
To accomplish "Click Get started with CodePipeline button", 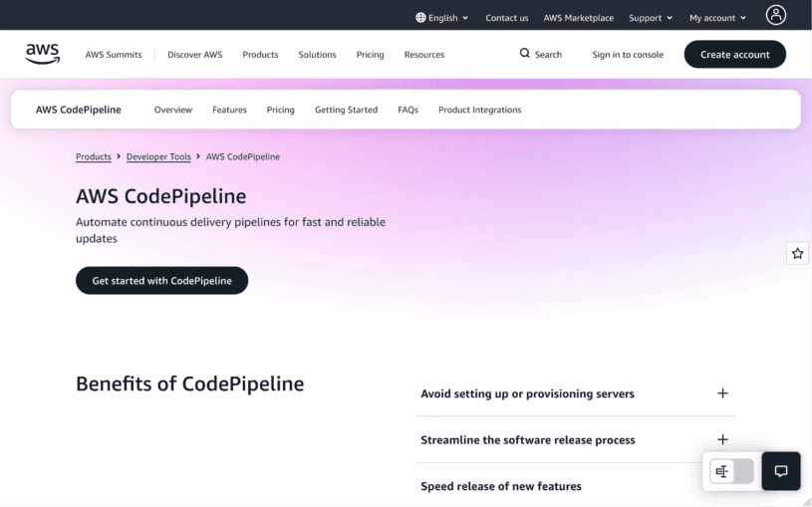I will (161, 280).
